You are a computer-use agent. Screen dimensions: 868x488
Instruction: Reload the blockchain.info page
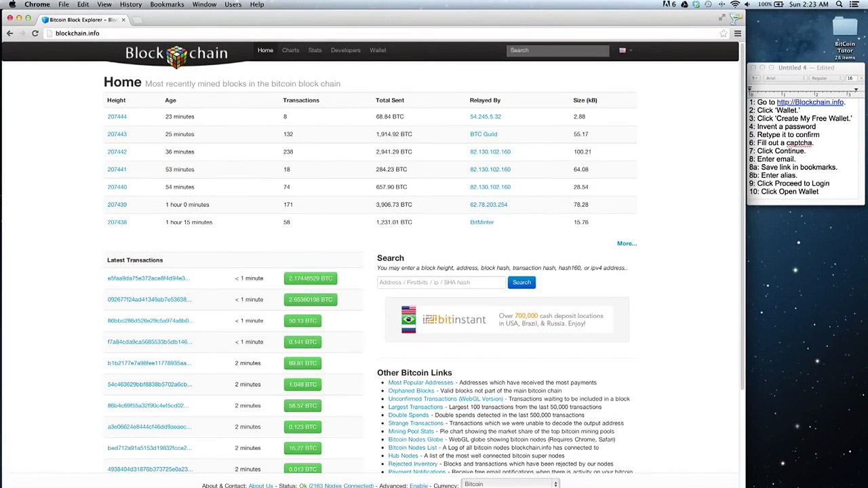(35, 33)
